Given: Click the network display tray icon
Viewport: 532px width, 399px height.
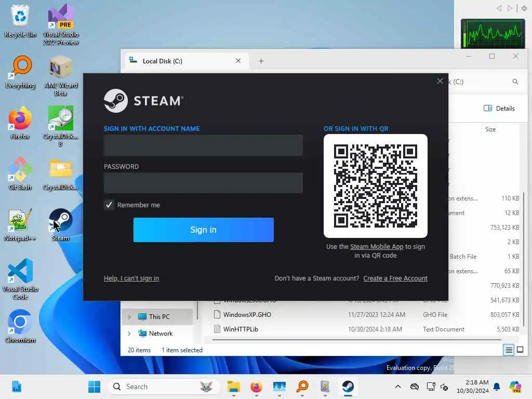Looking at the screenshot, I should (431, 387).
